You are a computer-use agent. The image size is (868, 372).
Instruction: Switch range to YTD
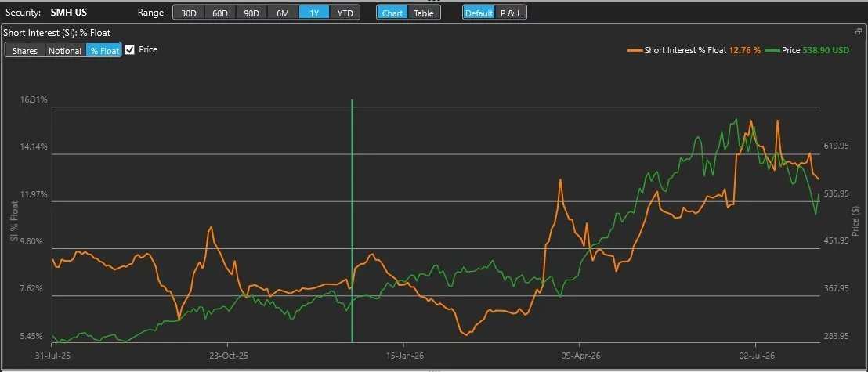[345, 13]
